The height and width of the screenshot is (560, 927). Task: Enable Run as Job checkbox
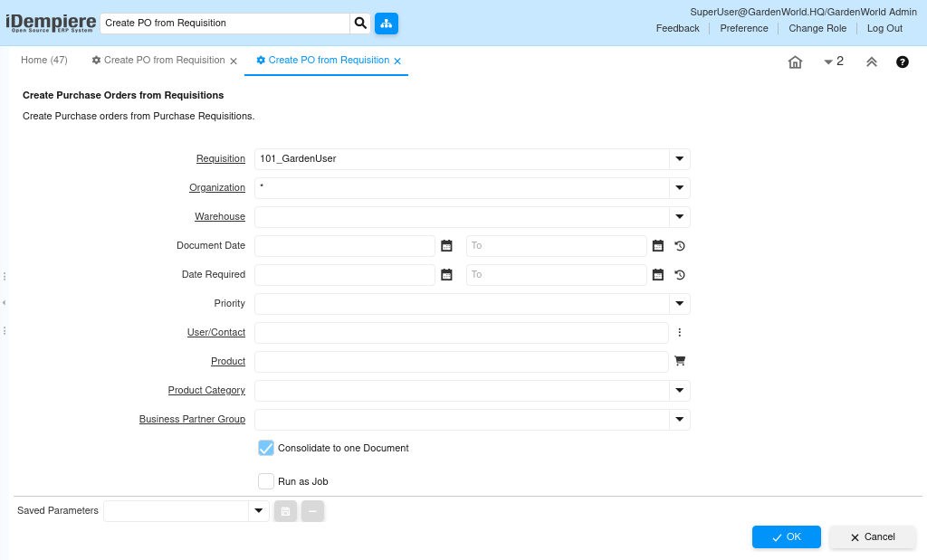(x=266, y=481)
